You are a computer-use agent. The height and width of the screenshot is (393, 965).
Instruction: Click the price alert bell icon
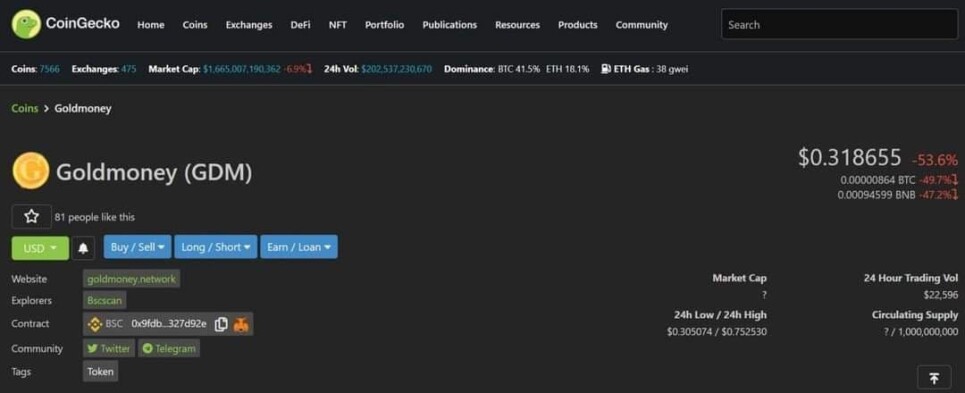tap(83, 247)
